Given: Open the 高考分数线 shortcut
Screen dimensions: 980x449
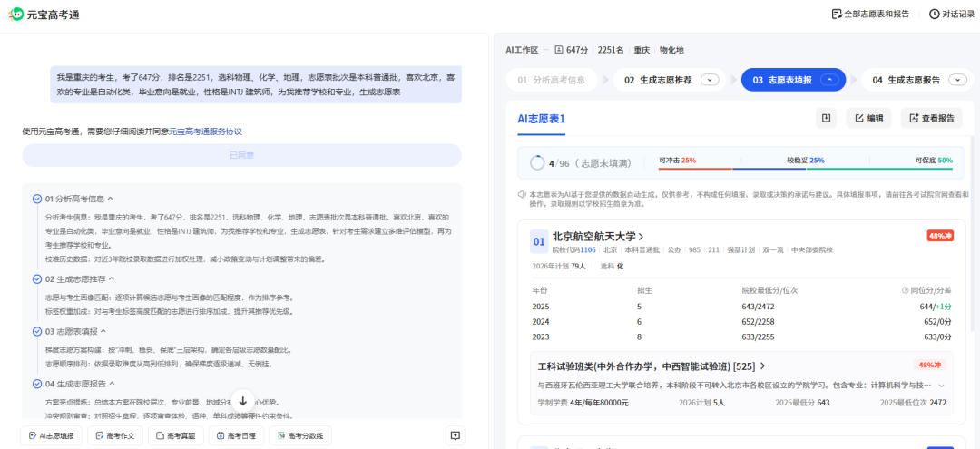Looking at the screenshot, I should coord(300,436).
